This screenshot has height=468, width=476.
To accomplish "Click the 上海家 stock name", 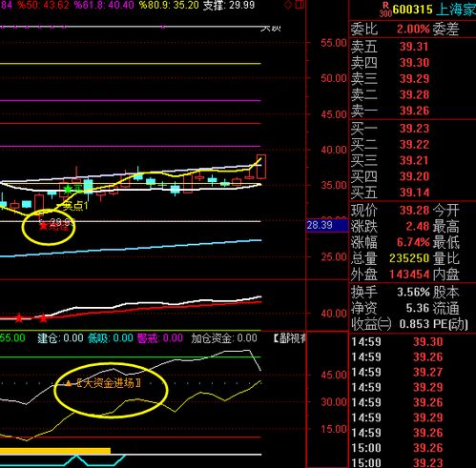I will [x=456, y=10].
